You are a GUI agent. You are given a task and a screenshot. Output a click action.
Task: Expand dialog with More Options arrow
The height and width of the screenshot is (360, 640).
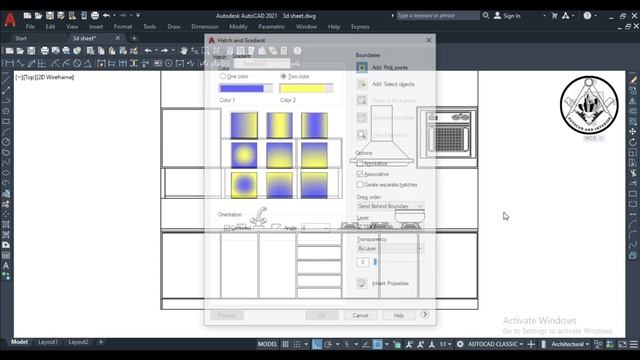pyautogui.click(x=425, y=315)
